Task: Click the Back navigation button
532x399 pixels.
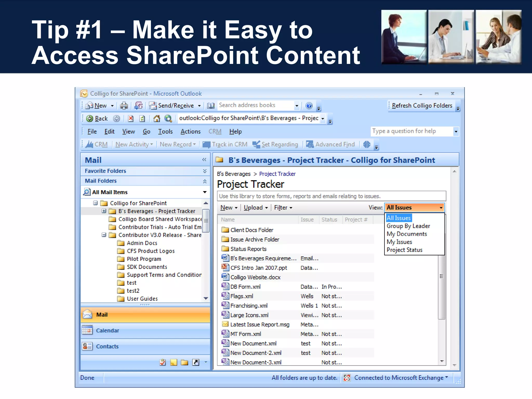Action: tap(97, 119)
